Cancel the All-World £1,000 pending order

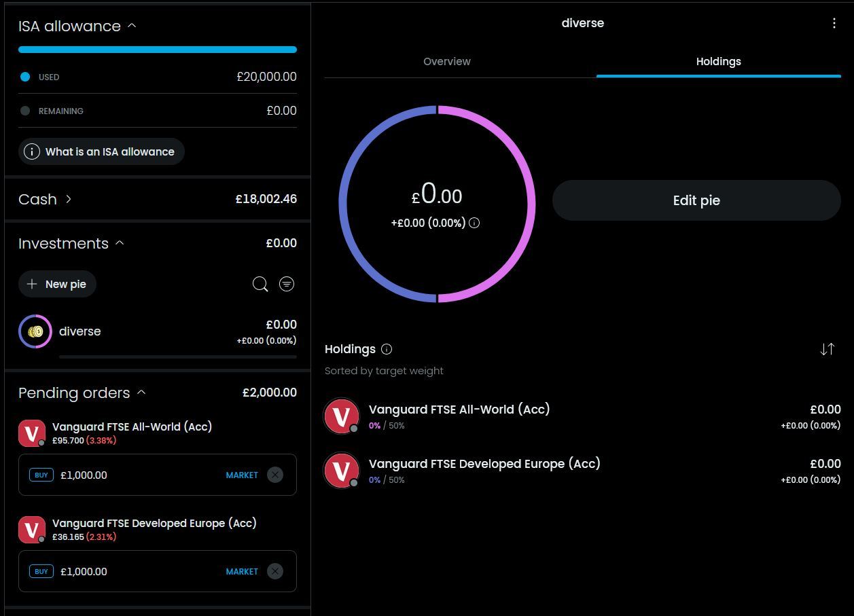pyautogui.click(x=275, y=475)
